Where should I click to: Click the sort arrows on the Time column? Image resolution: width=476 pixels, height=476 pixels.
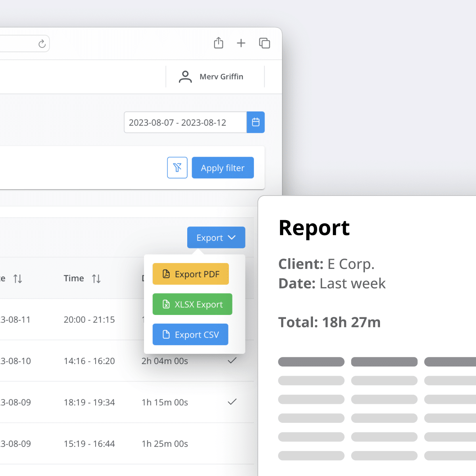tap(96, 278)
